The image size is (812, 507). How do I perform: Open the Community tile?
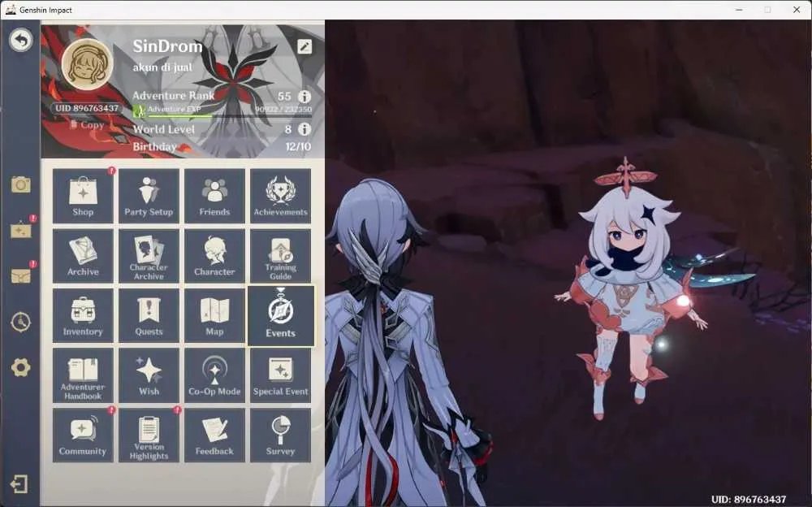pyautogui.click(x=83, y=435)
